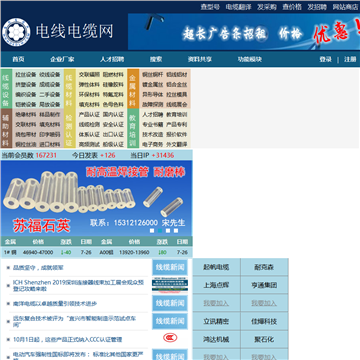Select the first carousel indicator dot
Screen dimensions: 360x360
click(152, 230)
